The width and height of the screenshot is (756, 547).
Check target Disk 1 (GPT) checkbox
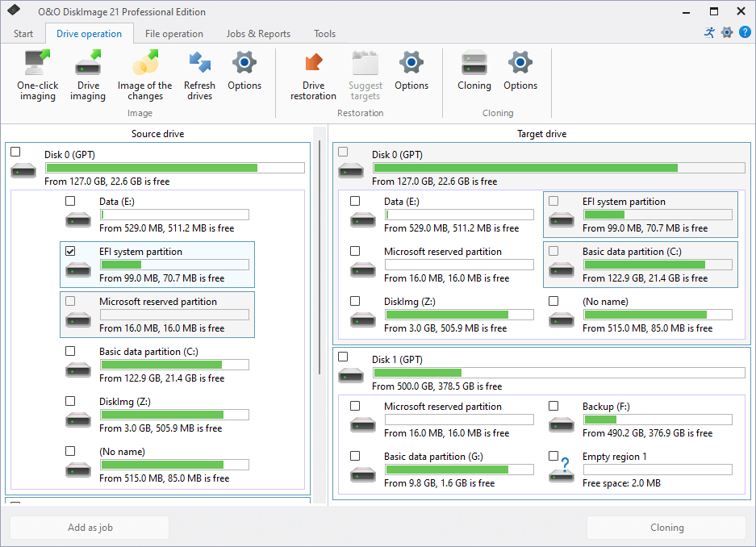tap(343, 357)
